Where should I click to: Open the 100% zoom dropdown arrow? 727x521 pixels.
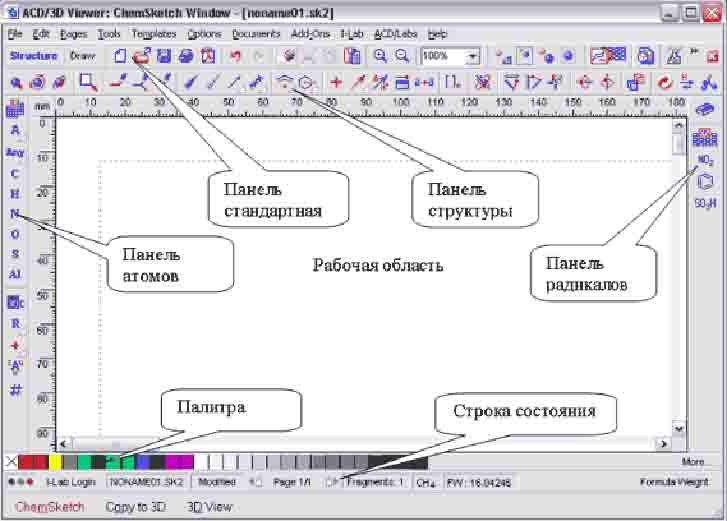(x=472, y=57)
